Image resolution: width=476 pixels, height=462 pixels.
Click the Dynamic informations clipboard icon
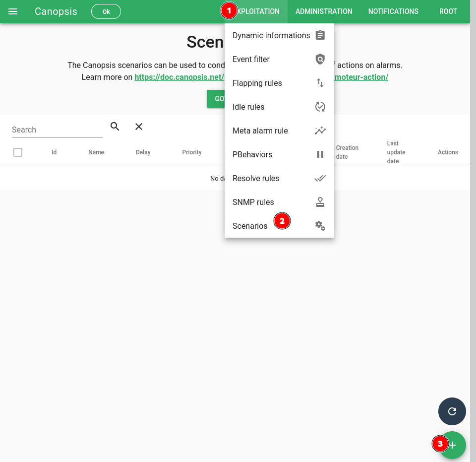[320, 35]
